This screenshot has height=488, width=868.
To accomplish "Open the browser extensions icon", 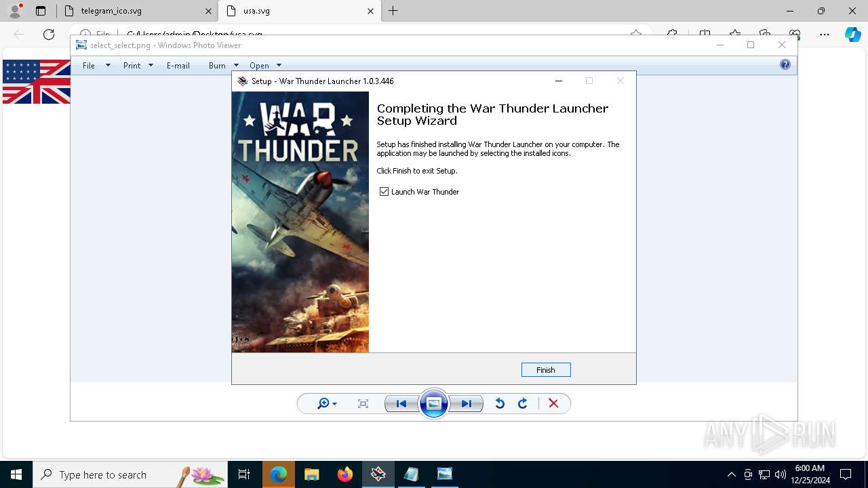I will pos(672,33).
